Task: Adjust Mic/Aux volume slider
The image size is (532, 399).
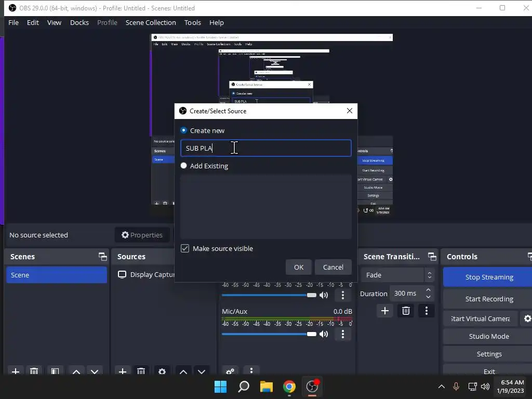Action: pyautogui.click(x=269, y=334)
